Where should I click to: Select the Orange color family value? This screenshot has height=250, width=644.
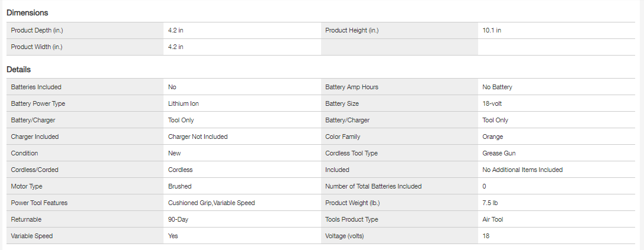493,137
